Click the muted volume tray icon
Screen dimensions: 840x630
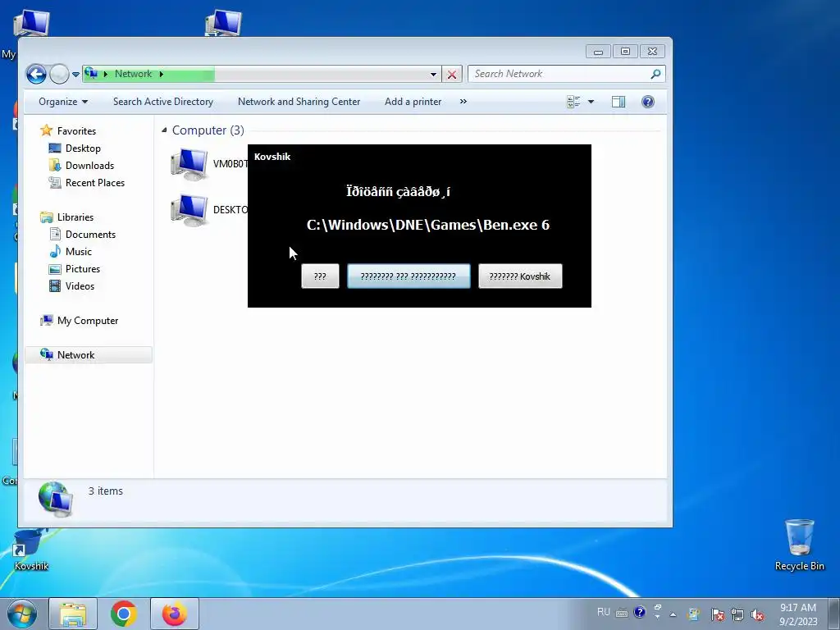coord(757,614)
